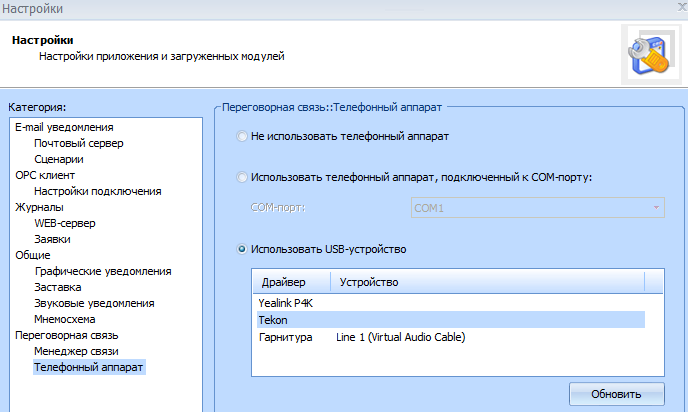This screenshot has height=412, width=688.
Task: Open E-mail уведомления category
Action: point(64,127)
